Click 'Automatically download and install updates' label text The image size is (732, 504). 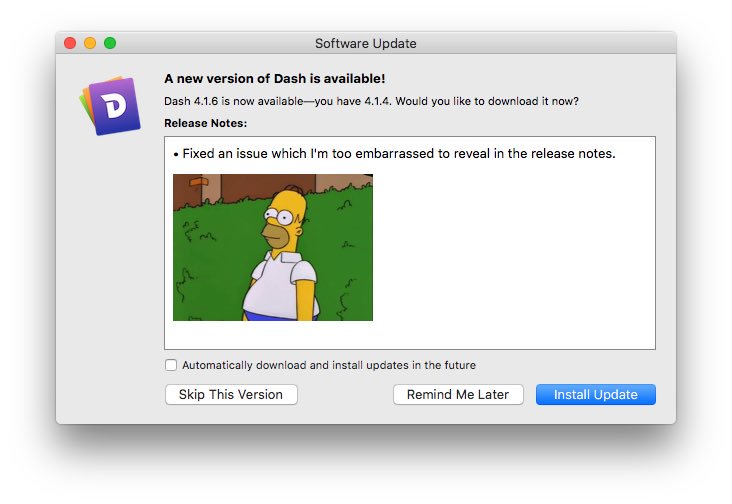(329, 365)
